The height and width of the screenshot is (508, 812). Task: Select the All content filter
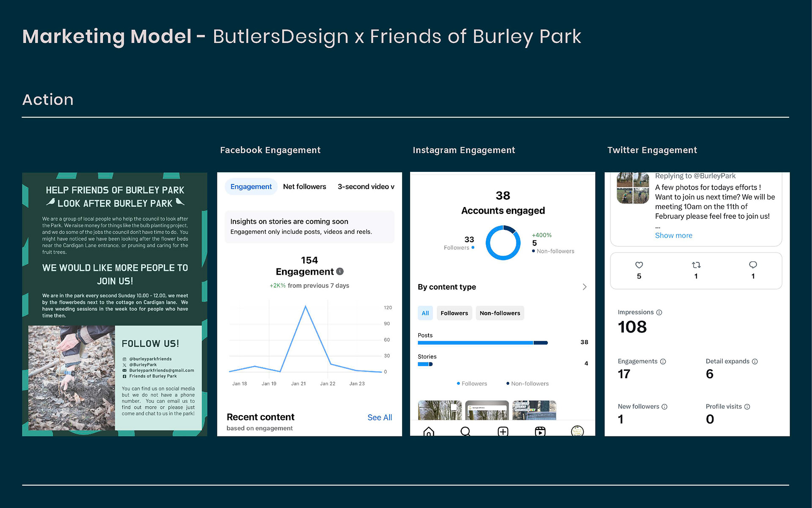coord(425,313)
